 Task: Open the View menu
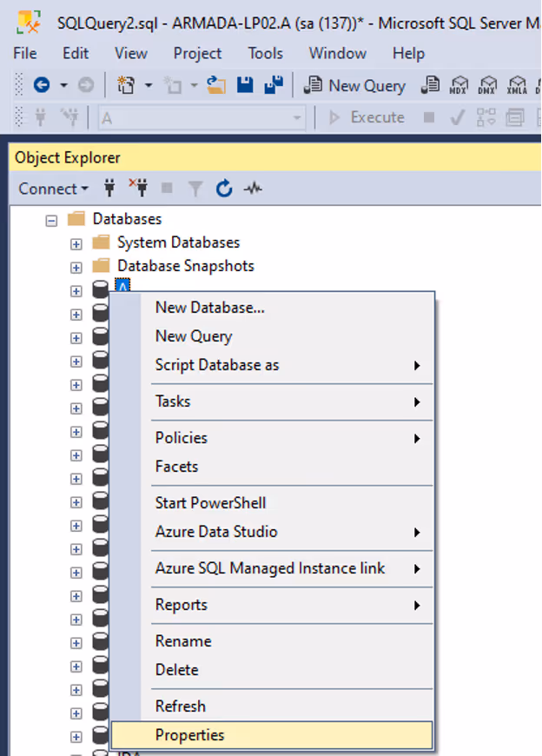(x=131, y=53)
